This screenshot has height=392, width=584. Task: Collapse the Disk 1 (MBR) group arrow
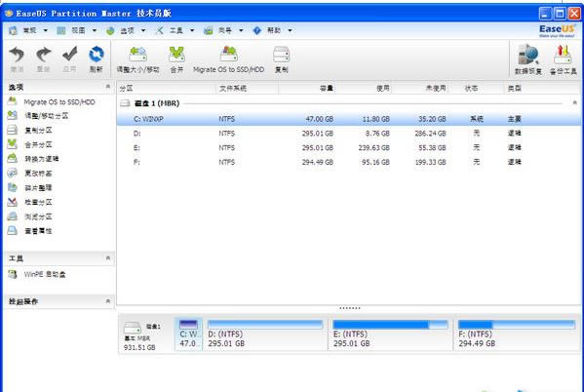click(574, 102)
